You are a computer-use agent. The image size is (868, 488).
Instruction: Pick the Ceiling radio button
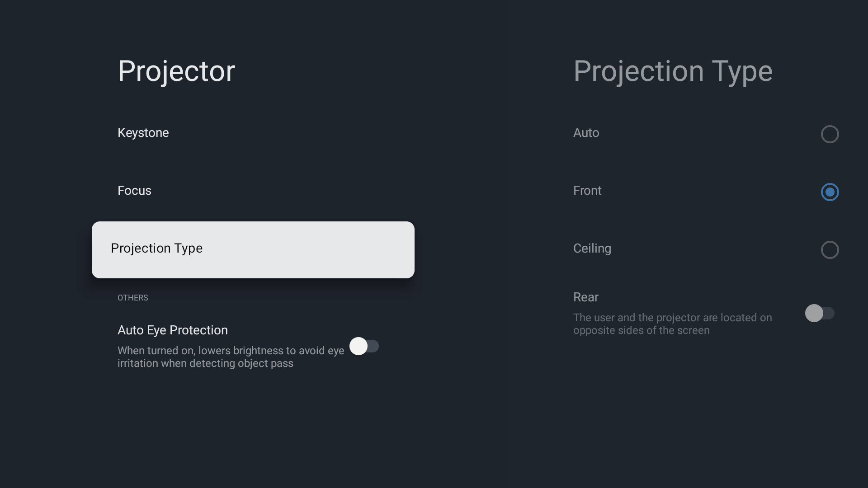click(x=830, y=250)
